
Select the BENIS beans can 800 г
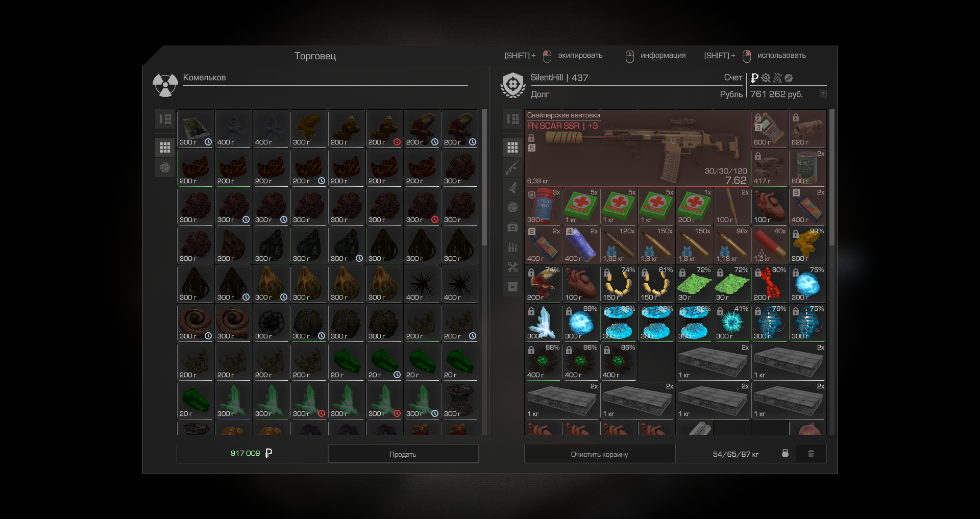coord(807,167)
